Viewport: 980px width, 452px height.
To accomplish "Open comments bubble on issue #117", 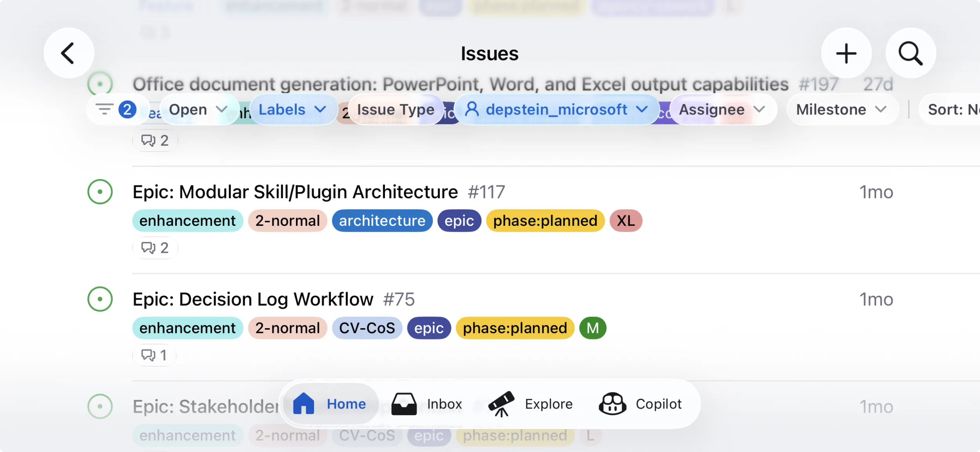I will 155,248.
